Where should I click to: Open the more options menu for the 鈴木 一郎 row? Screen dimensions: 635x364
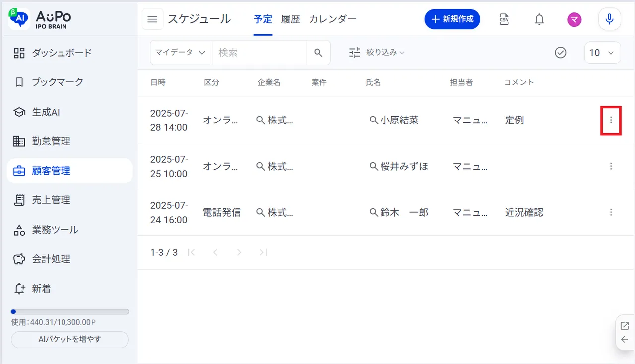pos(611,212)
